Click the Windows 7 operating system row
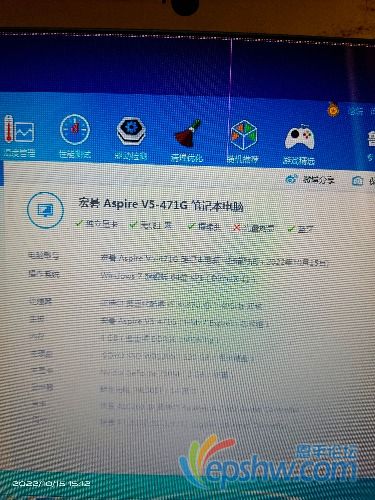Viewport: 375px width, 500px height. 178,277
